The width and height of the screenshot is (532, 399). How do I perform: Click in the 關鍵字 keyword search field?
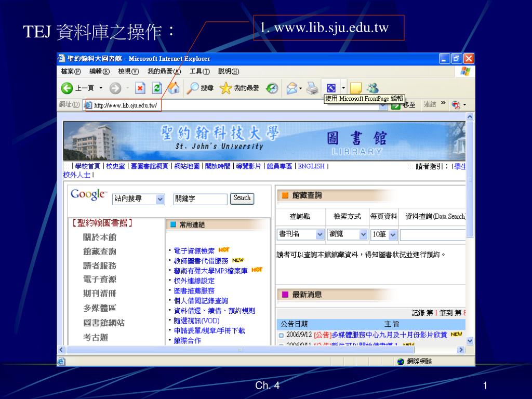pos(200,199)
